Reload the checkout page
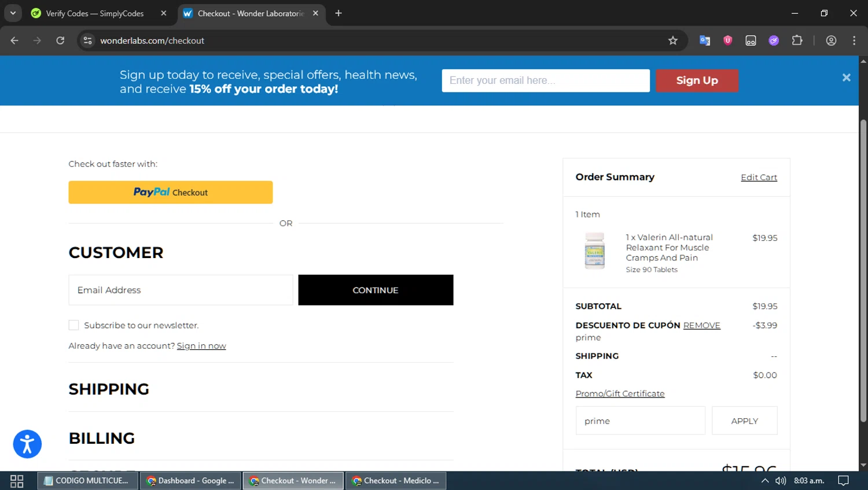 coord(60,40)
